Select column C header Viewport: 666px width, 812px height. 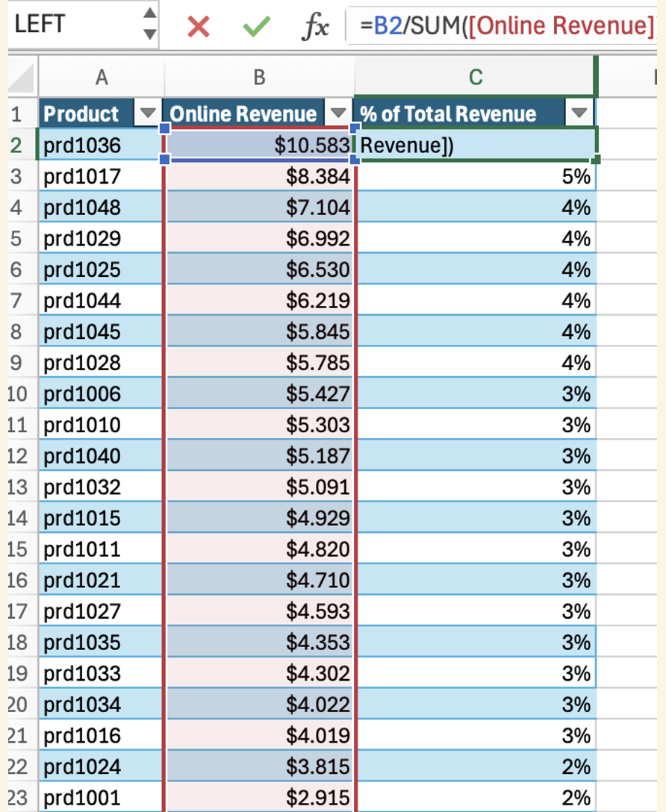point(476,78)
